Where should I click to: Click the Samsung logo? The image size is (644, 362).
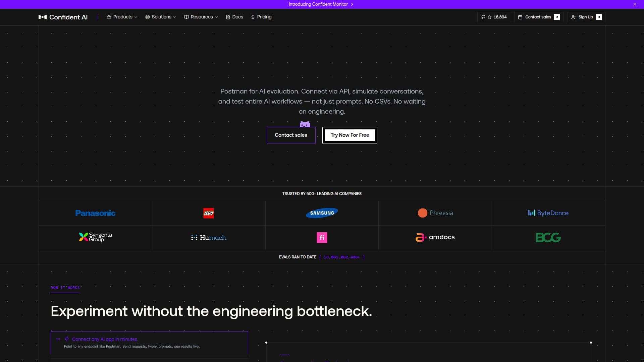coord(322,213)
